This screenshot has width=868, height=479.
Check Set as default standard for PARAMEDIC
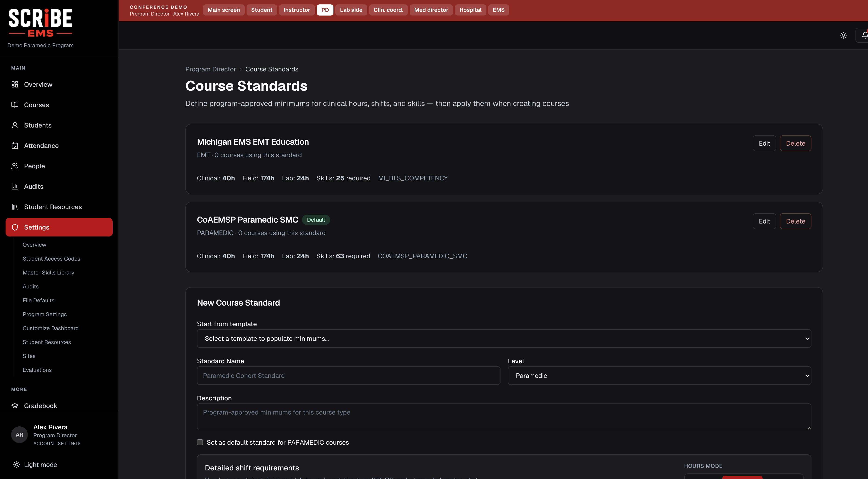tap(200, 442)
